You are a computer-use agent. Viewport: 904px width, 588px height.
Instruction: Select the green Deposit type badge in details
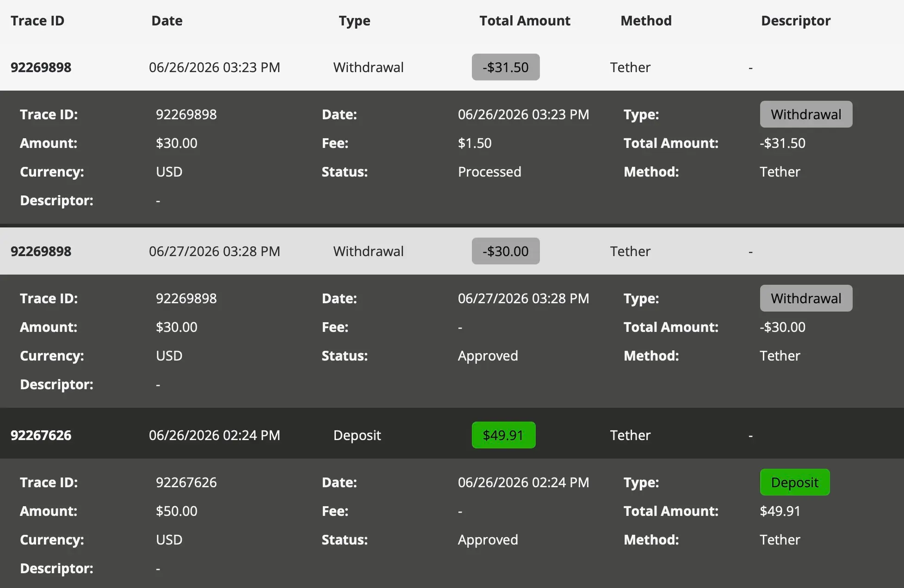pyautogui.click(x=795, y=483)
